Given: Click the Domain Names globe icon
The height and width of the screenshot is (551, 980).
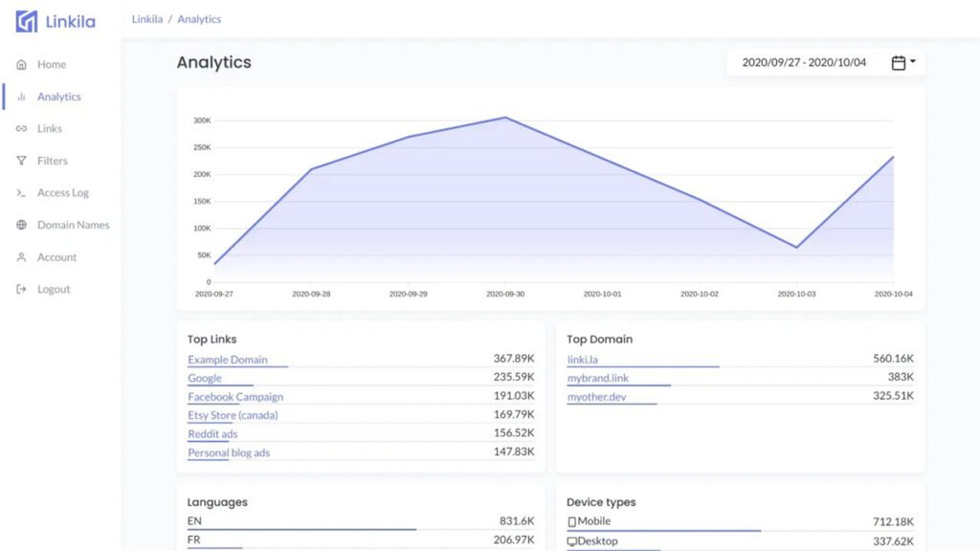Looking at the screenshot, I should click(21, 225).
